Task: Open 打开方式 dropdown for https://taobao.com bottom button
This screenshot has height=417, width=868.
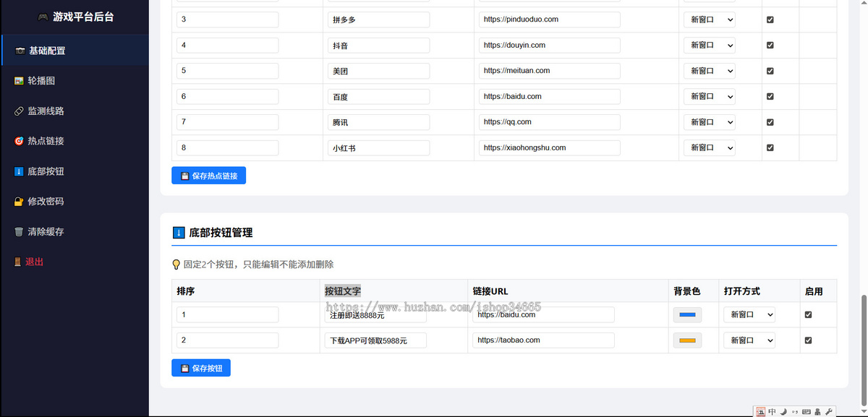Action: tap(749, 340)
